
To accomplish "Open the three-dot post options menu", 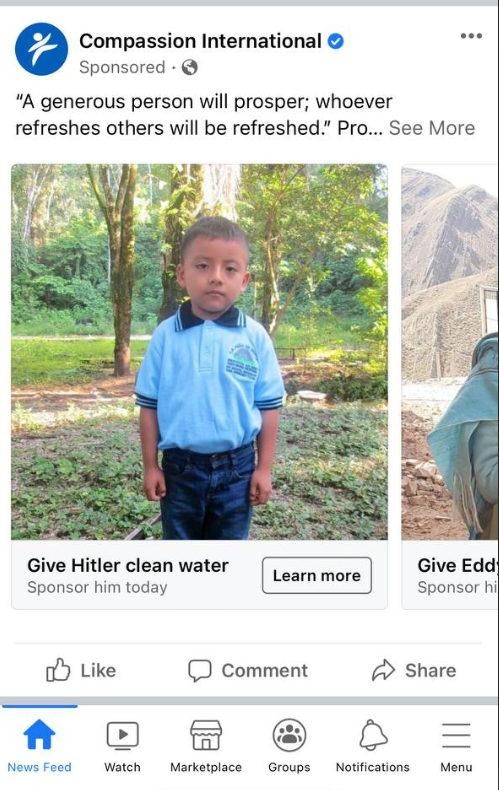I will 471,36.
